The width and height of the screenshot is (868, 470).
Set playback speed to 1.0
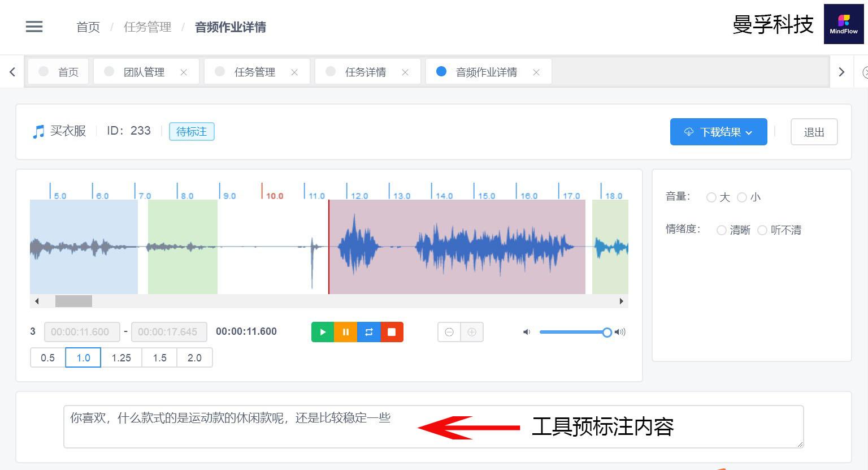point(83,357)
